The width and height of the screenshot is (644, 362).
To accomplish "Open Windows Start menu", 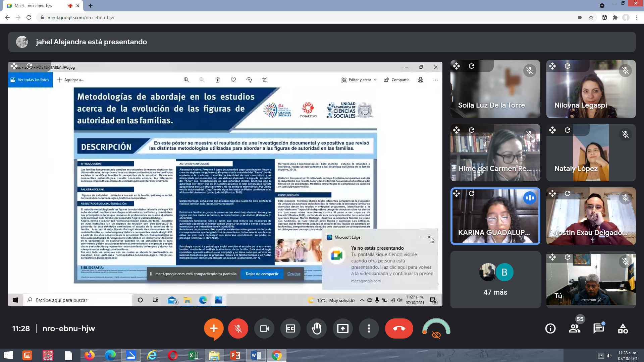I will point(8,355).
